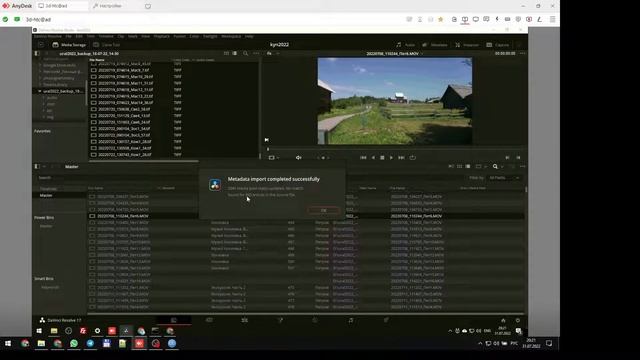Switch to the Fairlight page icon
The height and width of the screenshot is (360, 640).
351,320
